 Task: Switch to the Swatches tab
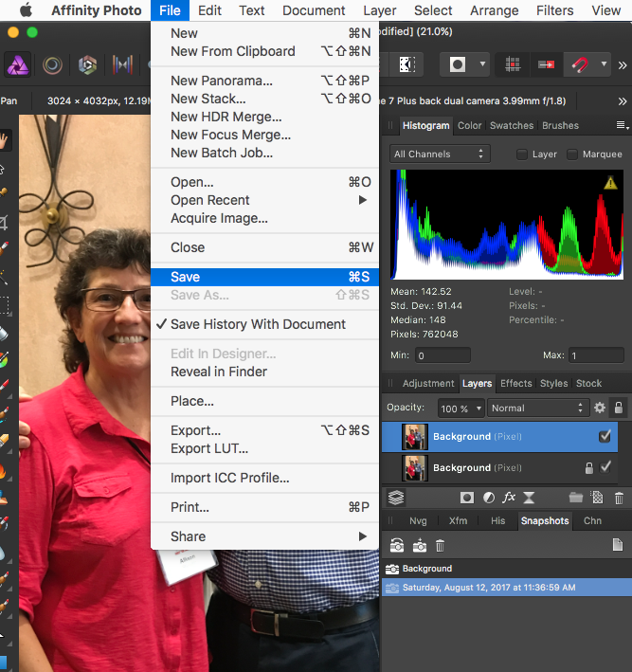512,125
